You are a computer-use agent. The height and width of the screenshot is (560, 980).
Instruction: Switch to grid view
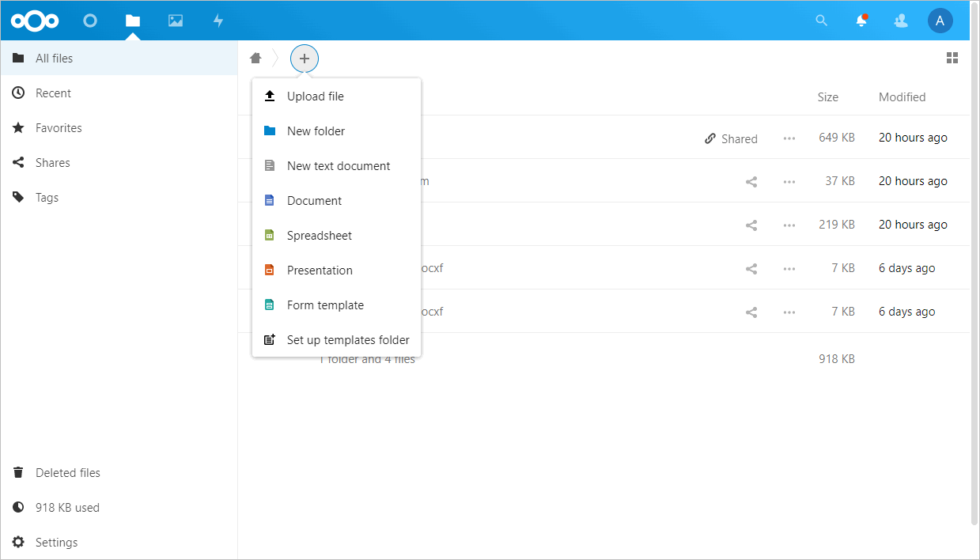pos(952,58)
